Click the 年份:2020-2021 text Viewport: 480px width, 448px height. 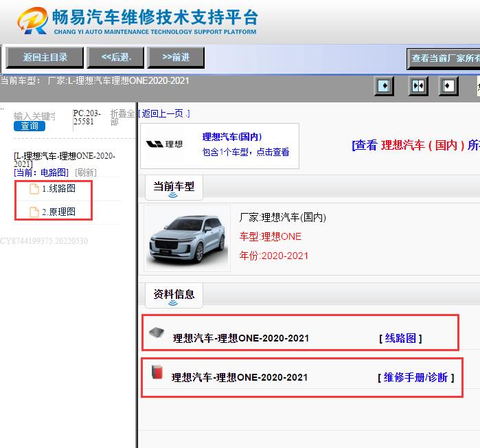274,256
